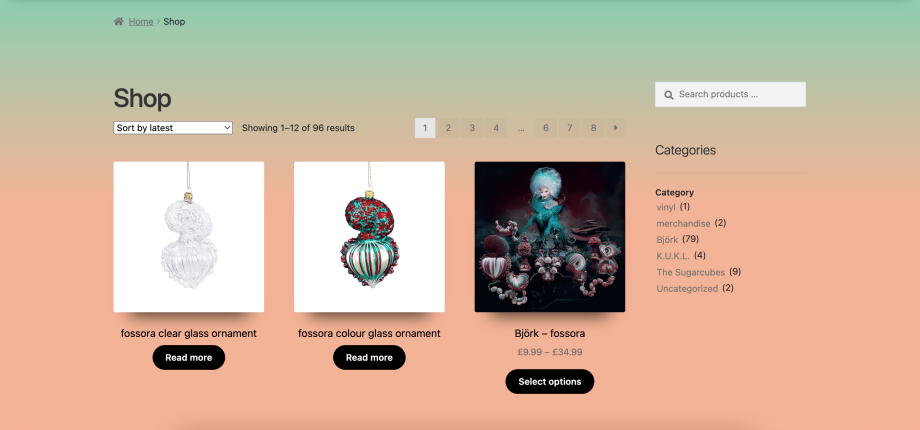Click Read more under clear glass ornament
The height and width of the screenshot is (430, 920).
189,358
